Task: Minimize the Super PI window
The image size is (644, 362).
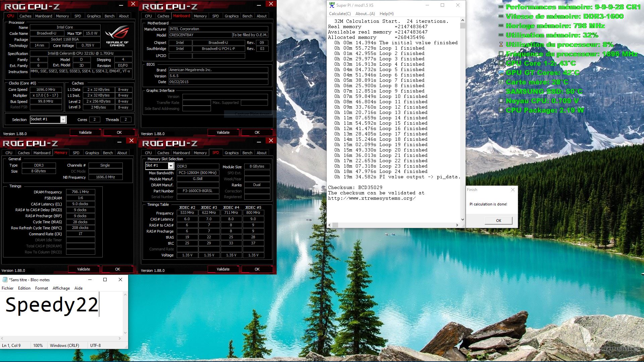Action: tap(427, 5)
